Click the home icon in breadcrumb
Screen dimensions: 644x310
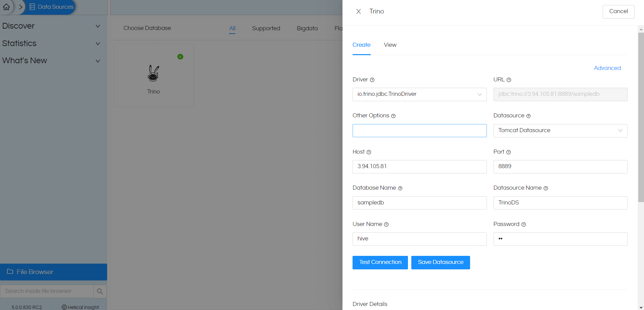6,7
